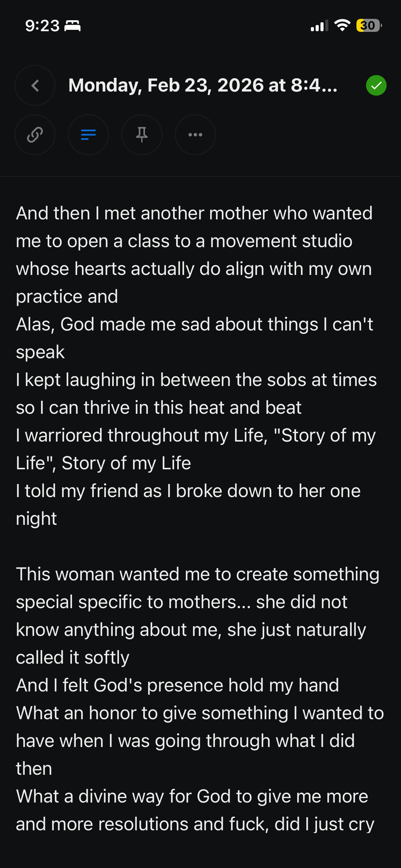Toggle the blue text formatting lines icon
401x868 pixels.
[88, 135]
